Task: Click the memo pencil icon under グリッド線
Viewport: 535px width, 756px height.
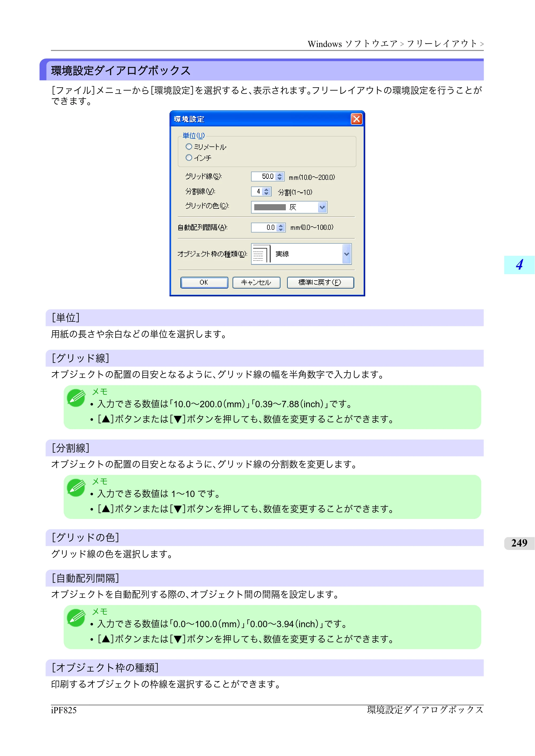Action: tap(76, 398)
